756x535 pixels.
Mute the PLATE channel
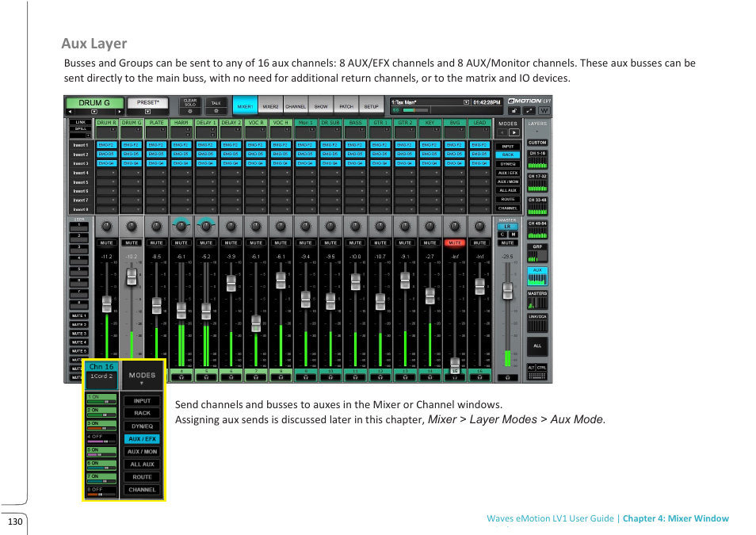pyautogui.click(x=156, y=243)
